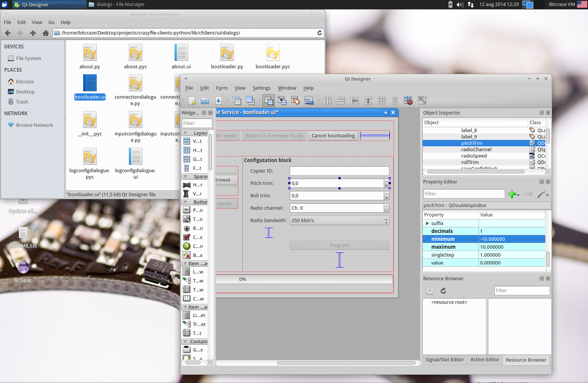Reload resources in the Resource Browser
This screenshot has height=383, width=588.
443,291
